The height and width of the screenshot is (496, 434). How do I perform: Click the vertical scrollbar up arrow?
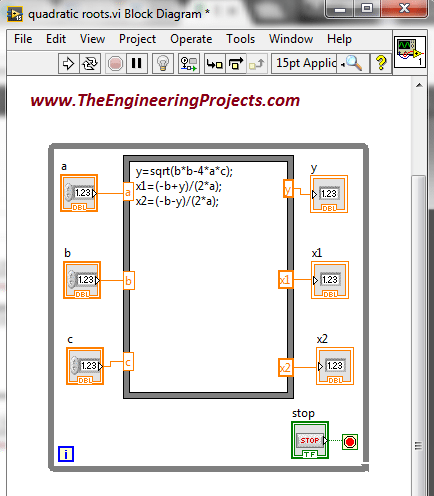point(419,85)
